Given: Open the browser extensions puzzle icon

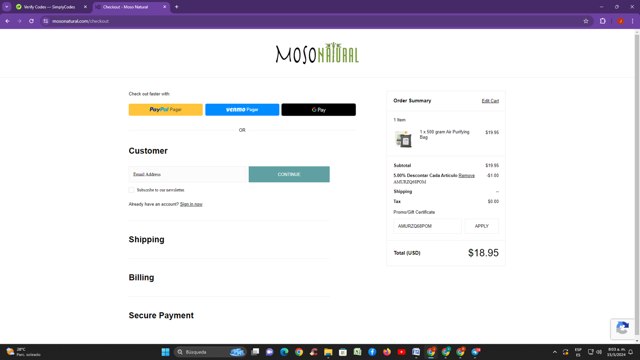Looking at the screenshot, I should pos(602,21).
